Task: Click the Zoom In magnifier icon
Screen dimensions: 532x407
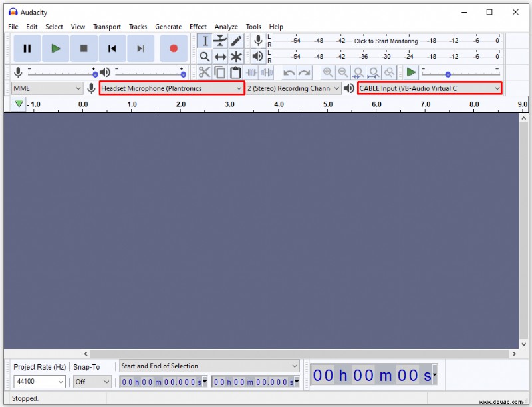Action: [328, 72]
